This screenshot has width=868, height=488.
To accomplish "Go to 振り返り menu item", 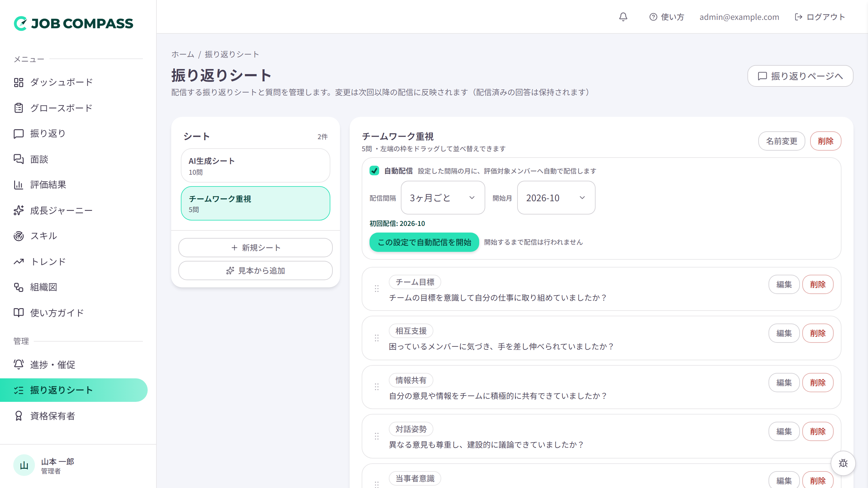I will tap(74, 133).
